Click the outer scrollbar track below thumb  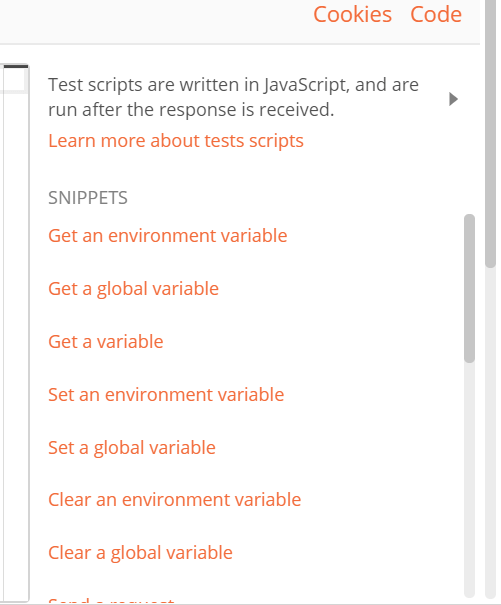pos(490,432)
